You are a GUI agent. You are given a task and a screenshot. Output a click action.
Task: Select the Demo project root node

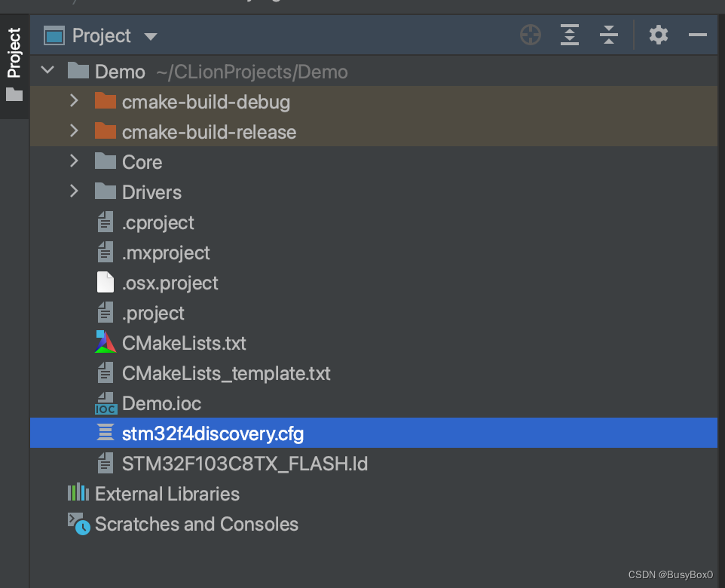click(x=374, y=71)
